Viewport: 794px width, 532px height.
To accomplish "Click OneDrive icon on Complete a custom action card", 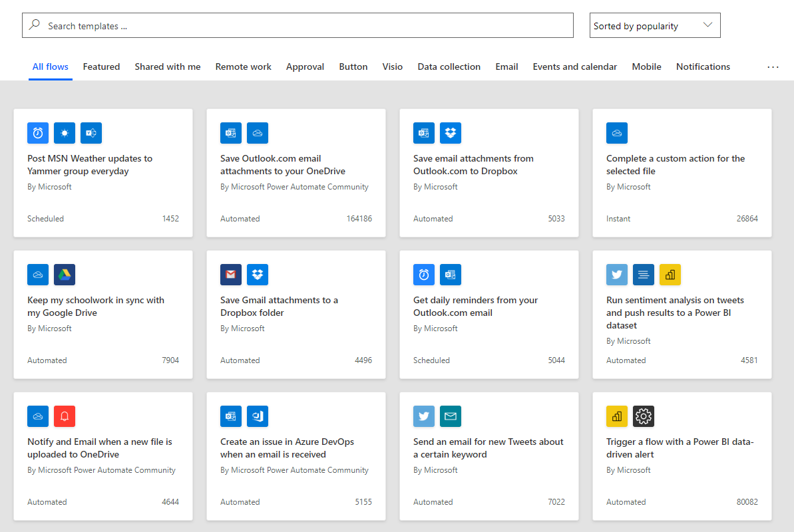I will [617, 133].
